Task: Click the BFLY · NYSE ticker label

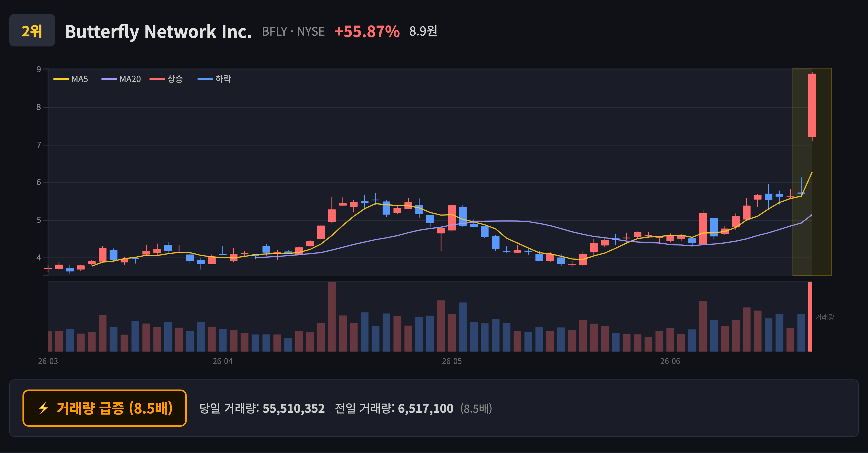Action: pyautogui.click(x=293, y=32)
